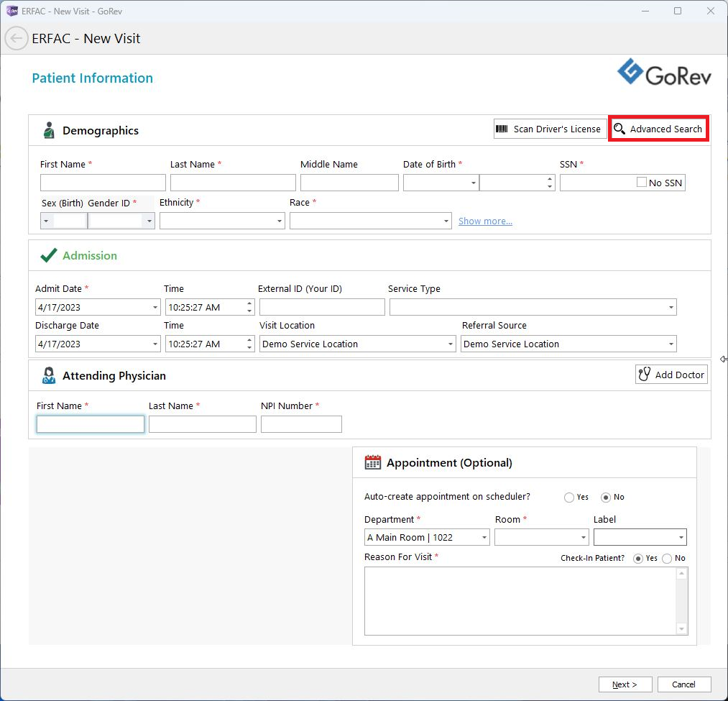Viewport: 728px width, 701px height.
Task: Click the Discharge Time stepper arrows
Action: pos(249,344)
